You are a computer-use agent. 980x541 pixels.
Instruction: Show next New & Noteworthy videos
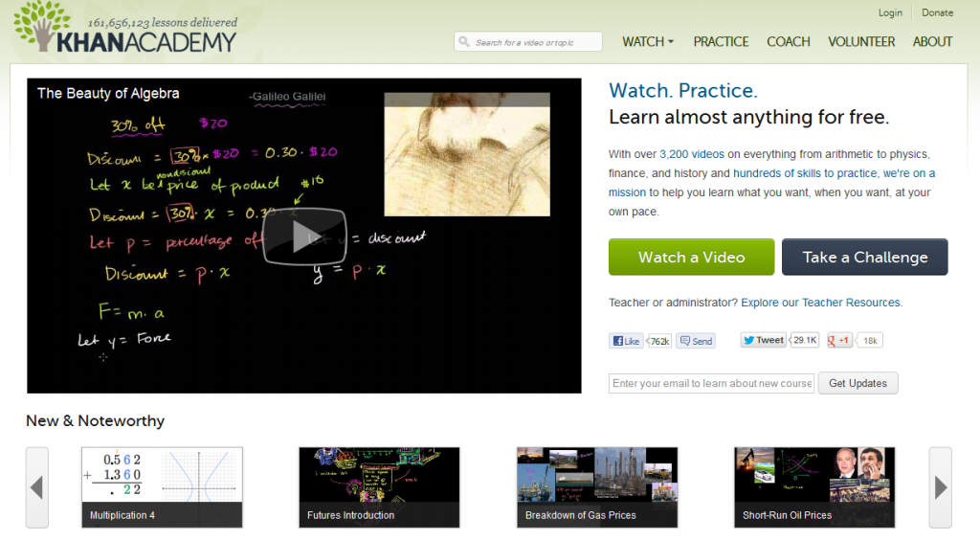tap(940, 487)
